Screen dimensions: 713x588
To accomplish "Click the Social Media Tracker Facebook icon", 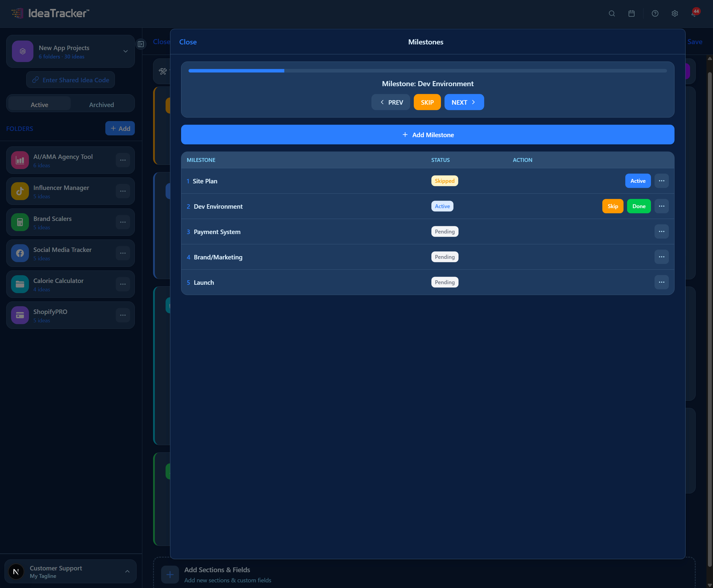I will point(20,253).
